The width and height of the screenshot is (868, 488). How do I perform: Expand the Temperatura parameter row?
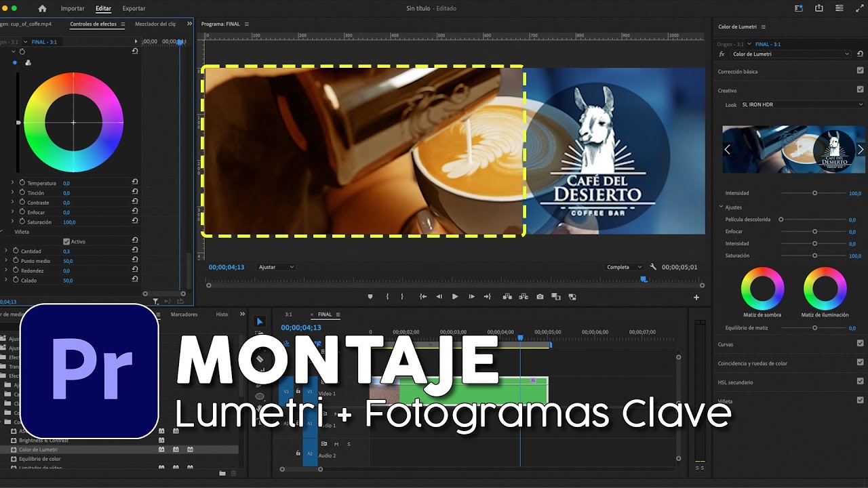pyautogui.click(x=12, y=182)
